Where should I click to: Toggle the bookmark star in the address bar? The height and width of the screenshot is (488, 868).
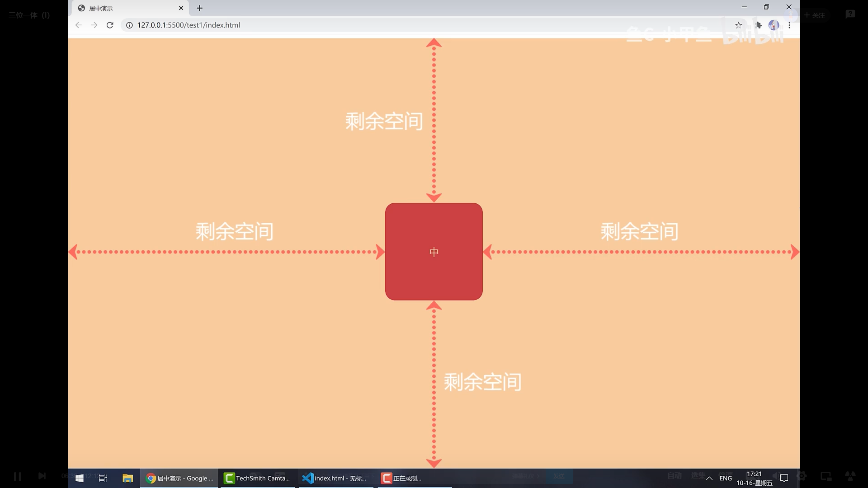[x=739, y=25]
